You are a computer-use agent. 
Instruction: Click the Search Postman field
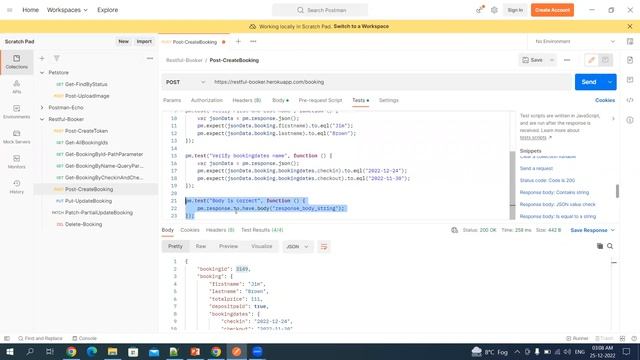320,10
